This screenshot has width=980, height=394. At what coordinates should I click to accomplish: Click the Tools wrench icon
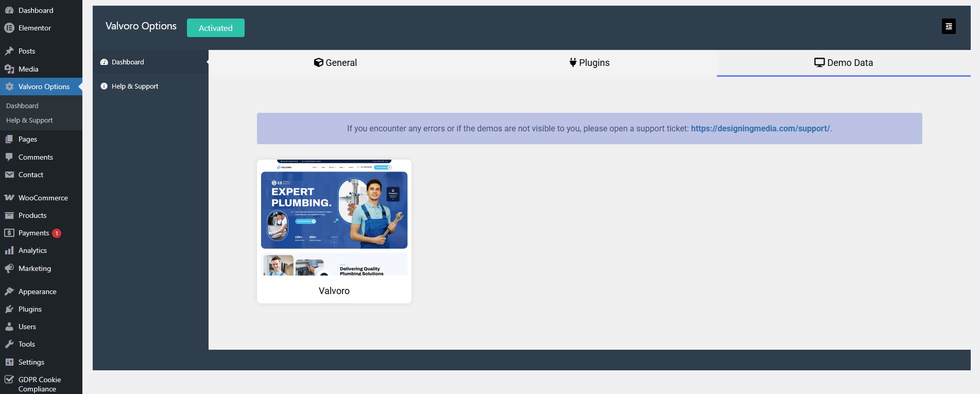[x=9, y=344]
